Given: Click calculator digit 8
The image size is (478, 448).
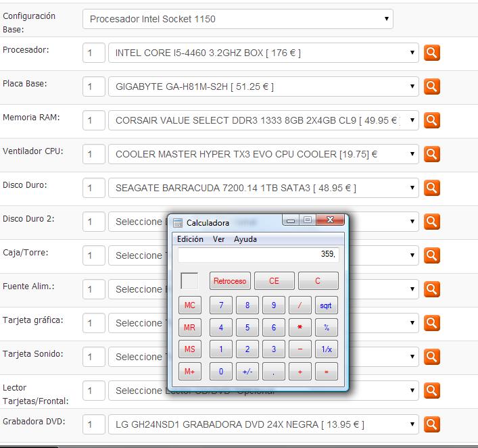Looking at the screenshot, I should tap(247, 305).
